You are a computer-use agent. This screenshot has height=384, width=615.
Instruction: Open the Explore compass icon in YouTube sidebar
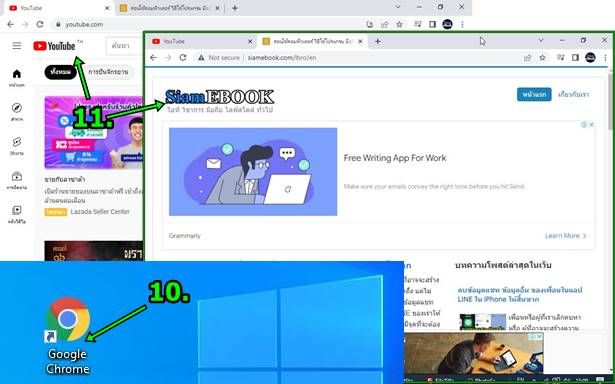pos(17,108)
